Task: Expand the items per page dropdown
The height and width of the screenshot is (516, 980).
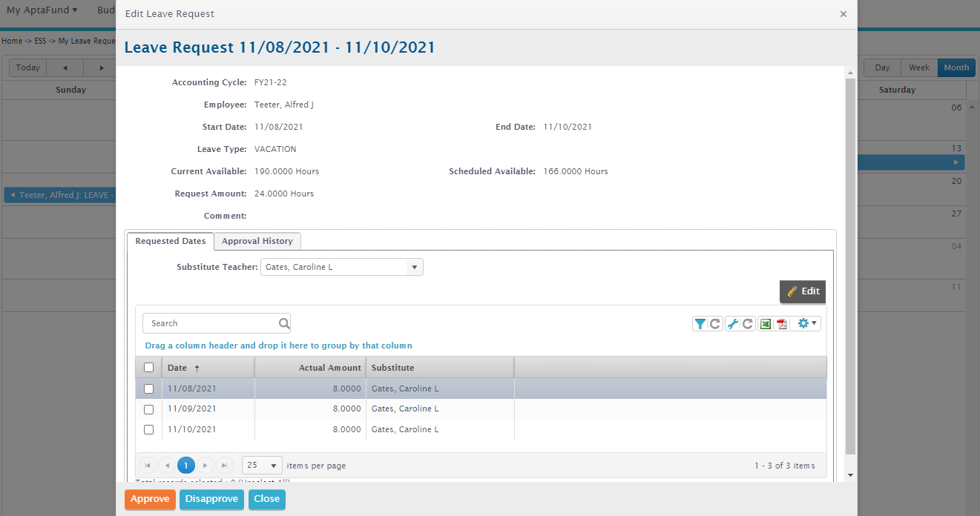Action: point(273,466)
